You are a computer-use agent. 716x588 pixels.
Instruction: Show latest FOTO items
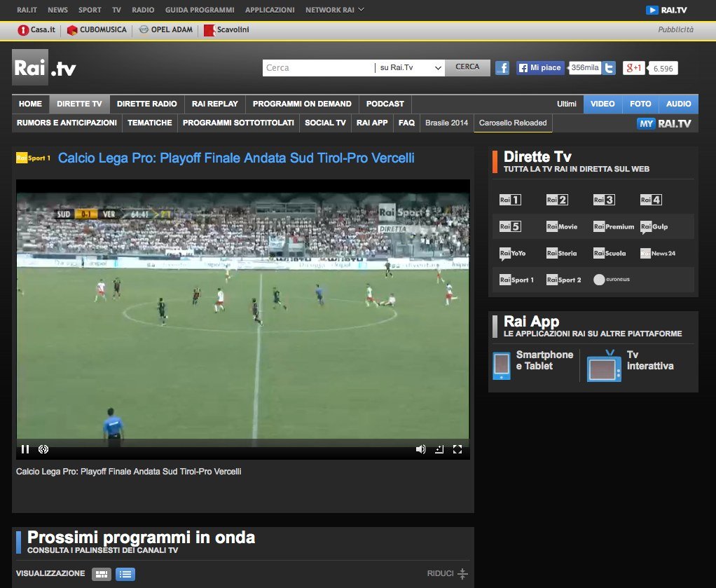640,104
